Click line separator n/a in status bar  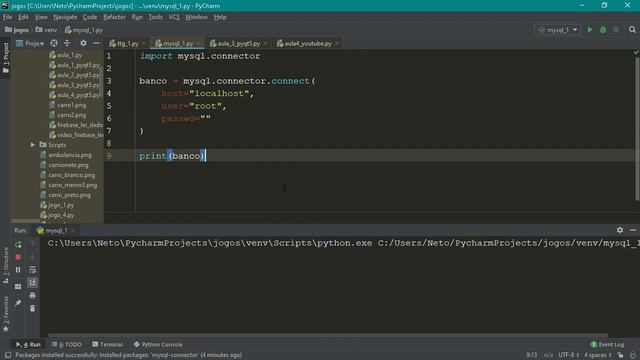(x=548, y=355)
